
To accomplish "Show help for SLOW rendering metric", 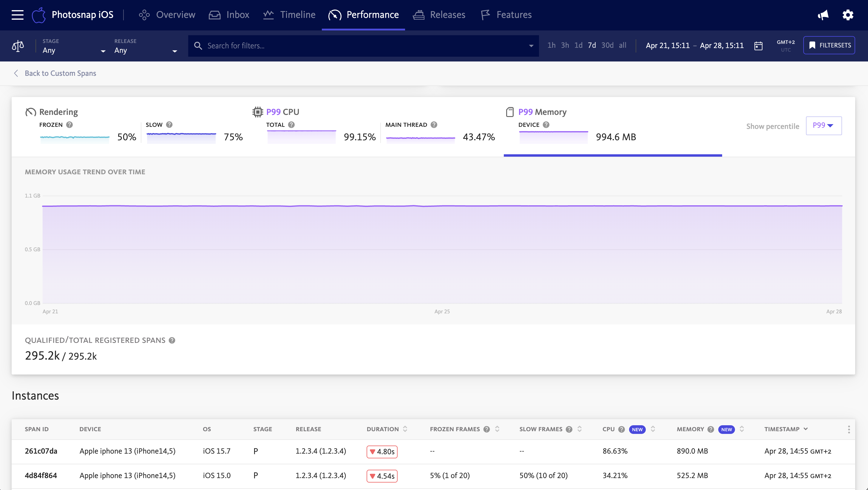I will click(169, 125).
